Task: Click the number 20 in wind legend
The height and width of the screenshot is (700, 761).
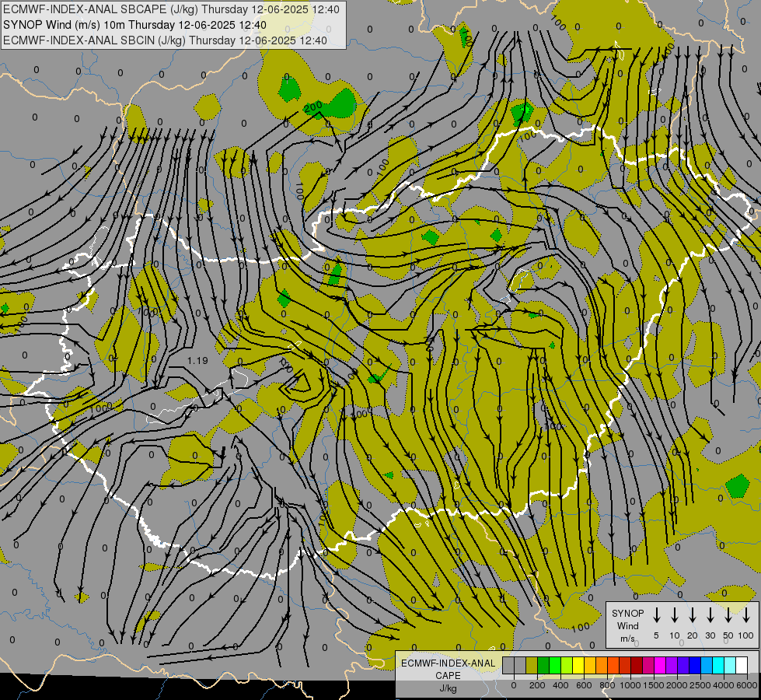Action: click(693, 635)
